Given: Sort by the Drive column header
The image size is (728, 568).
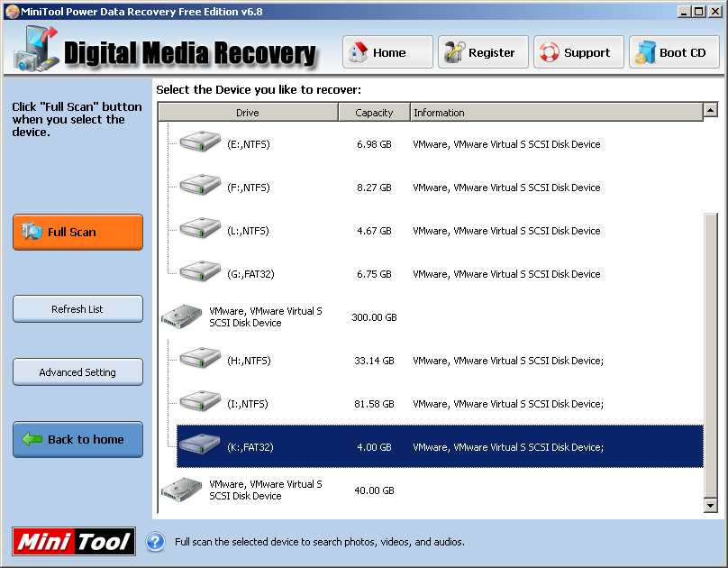Looking at the screenshot, I should (248, 113).
